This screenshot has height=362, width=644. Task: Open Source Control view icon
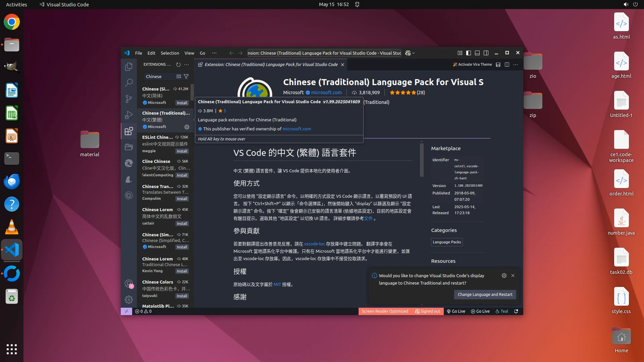click(129, 99)
